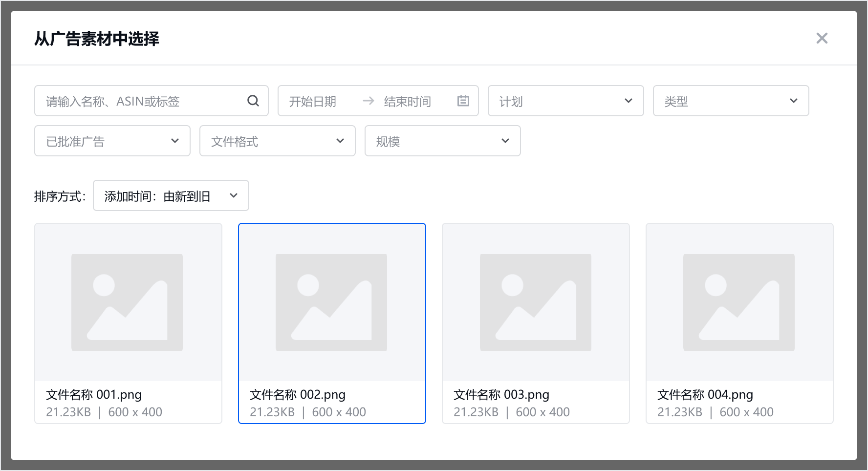
Task: Click file name text 文件名称 003.png
Action: click(x=501, y=394)
